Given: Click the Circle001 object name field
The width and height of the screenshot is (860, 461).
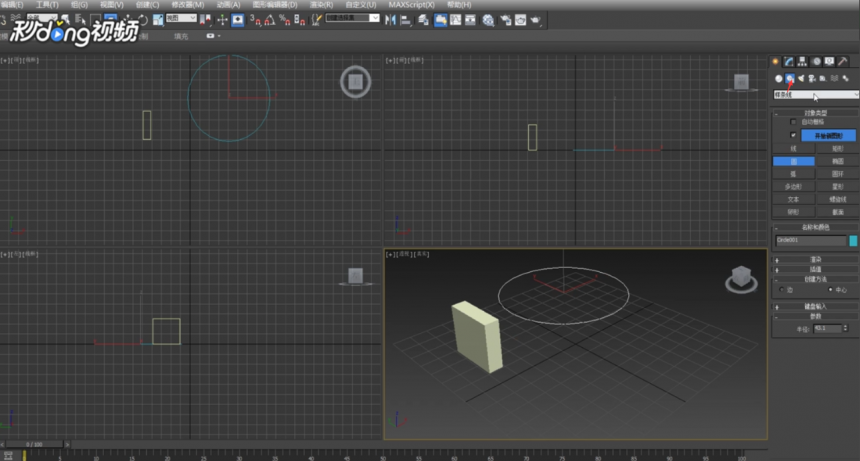Looking at the screenshot, I should (x=811, y=240).
